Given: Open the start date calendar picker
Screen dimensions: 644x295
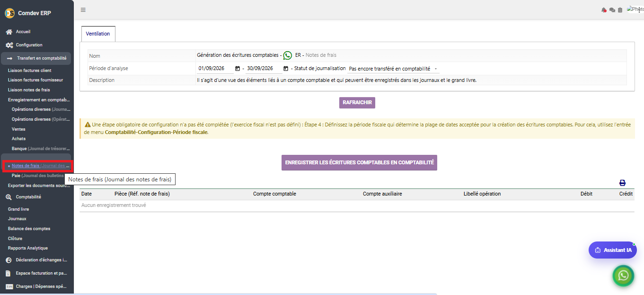Looking at the screenshot, I should (238, 69).
